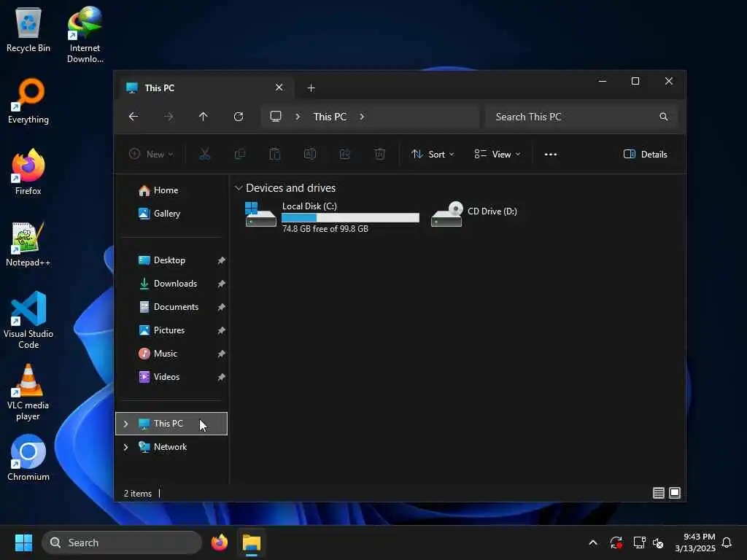747x560 pixels.
Task: Click chevron before This PC in breadcrumb
Action: [298, 117]
